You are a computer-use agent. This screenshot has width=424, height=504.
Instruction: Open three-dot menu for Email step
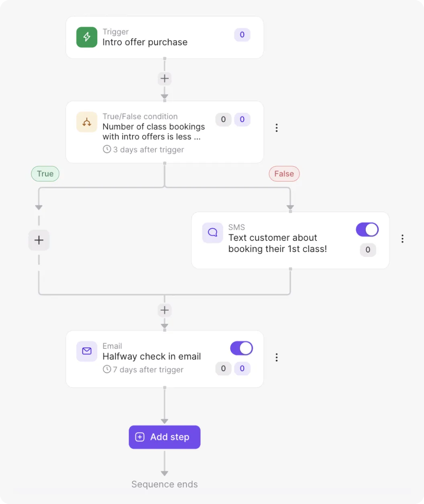click(276, 358)
